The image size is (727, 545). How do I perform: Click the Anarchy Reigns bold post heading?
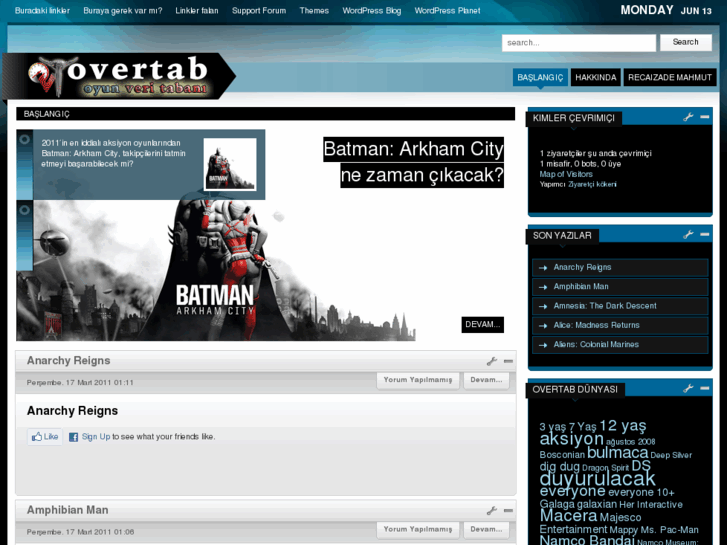pyautogui.click(x=72, y=411)
